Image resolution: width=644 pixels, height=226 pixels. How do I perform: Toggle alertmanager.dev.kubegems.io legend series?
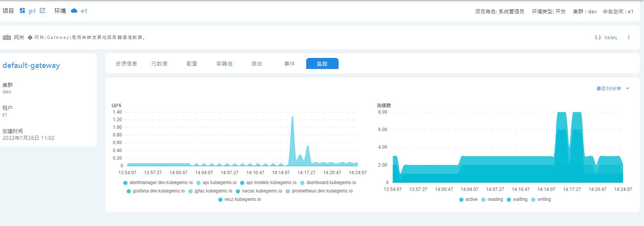(x=158, y=183)
